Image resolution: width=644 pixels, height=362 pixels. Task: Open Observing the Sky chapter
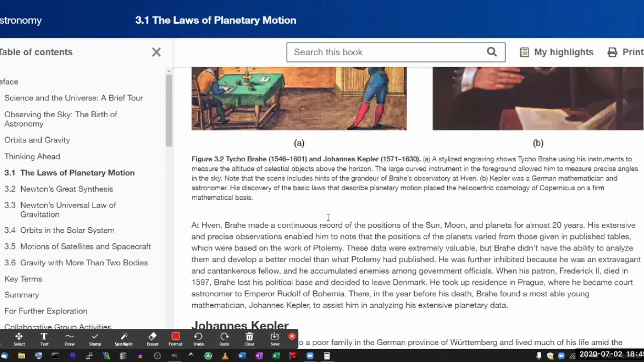point(60,119)
